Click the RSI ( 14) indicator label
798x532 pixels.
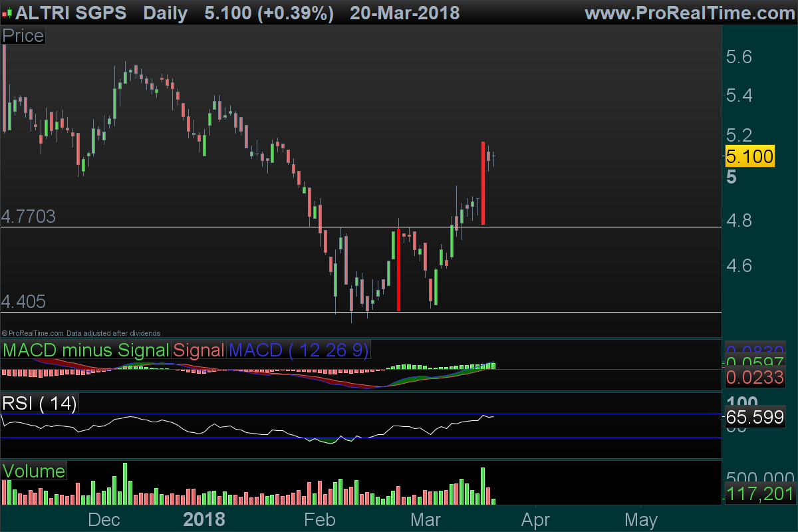40,403
